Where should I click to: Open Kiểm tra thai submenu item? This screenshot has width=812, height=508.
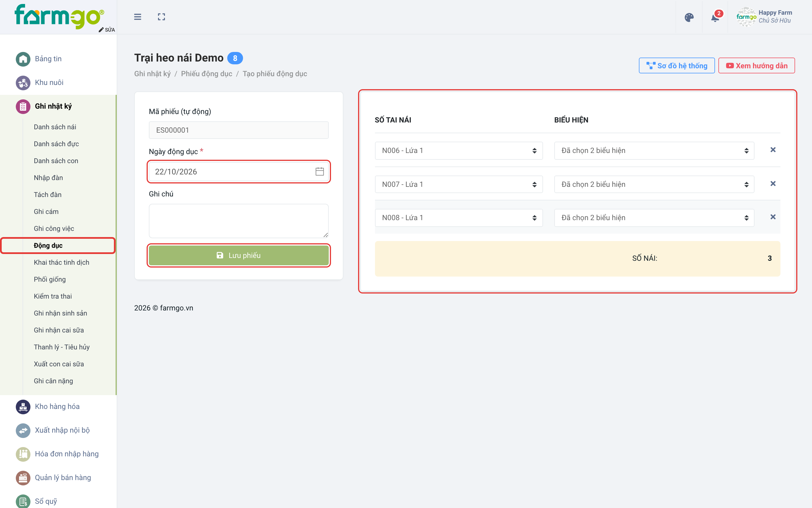tap(53, 296)
